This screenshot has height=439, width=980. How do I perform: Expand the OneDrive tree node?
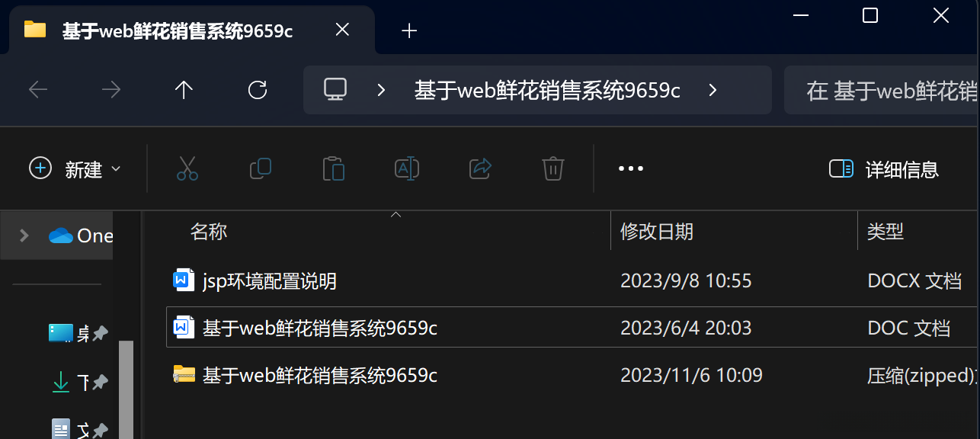pyautogui.click(x=24, y=236)
